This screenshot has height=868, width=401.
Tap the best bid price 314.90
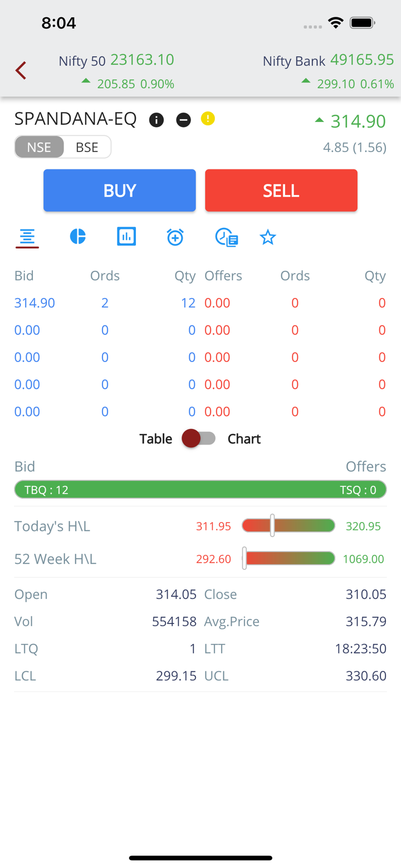35,303
